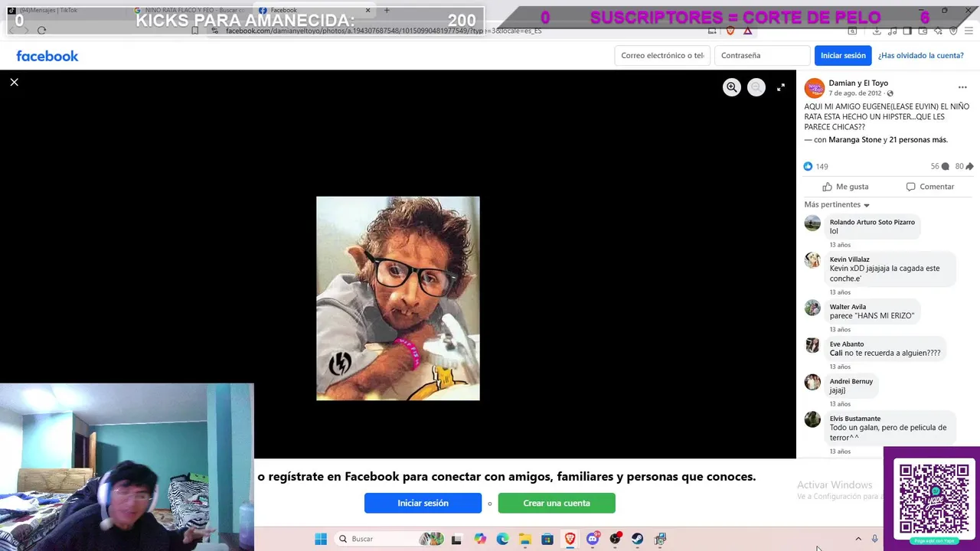Switch to Brave browser in the taskbar
This screenshot has width=980, height=551.
click(570, 539)
